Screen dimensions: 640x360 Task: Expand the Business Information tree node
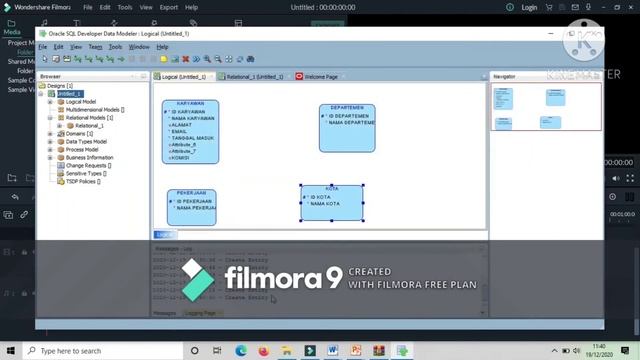point(50,158)
